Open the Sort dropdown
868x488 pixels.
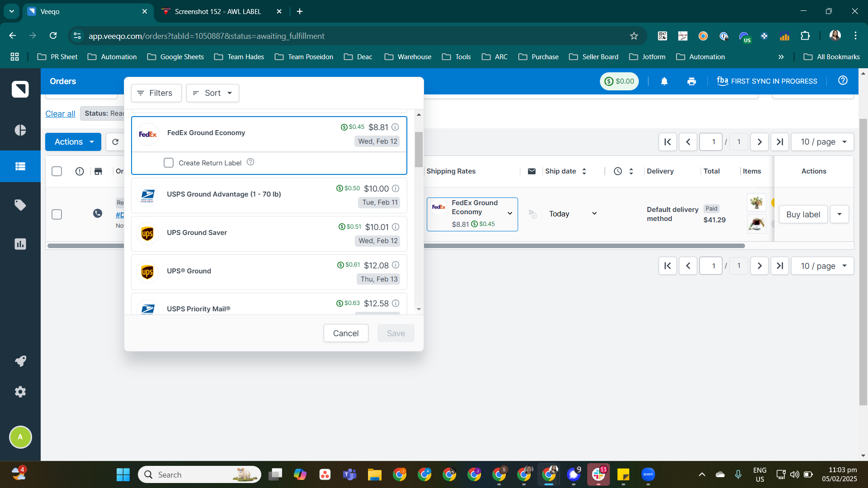click(x=212, y=93)
